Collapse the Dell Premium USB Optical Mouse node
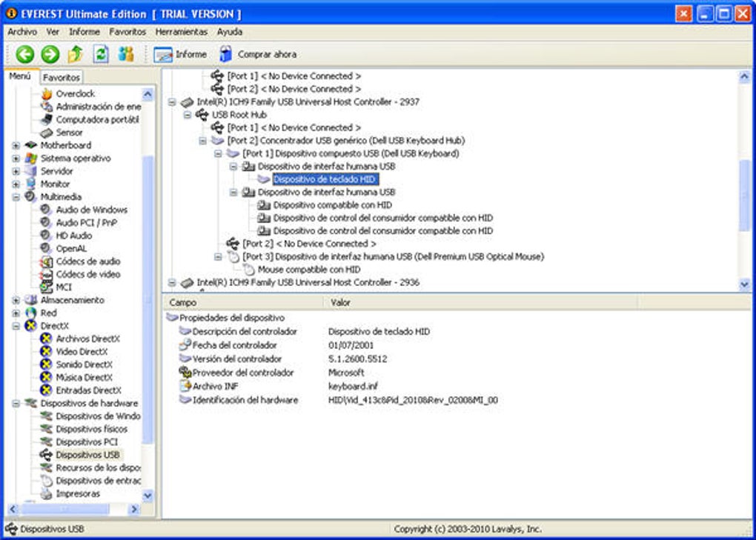Screen dimensions: 756x540 point(219,257)
